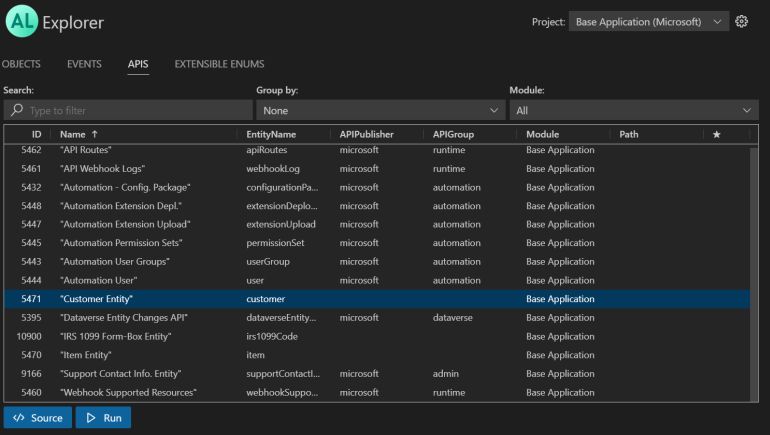Select the "Item Entity" row
Viewport: 770px width, 435px height.
coord(377,354)
